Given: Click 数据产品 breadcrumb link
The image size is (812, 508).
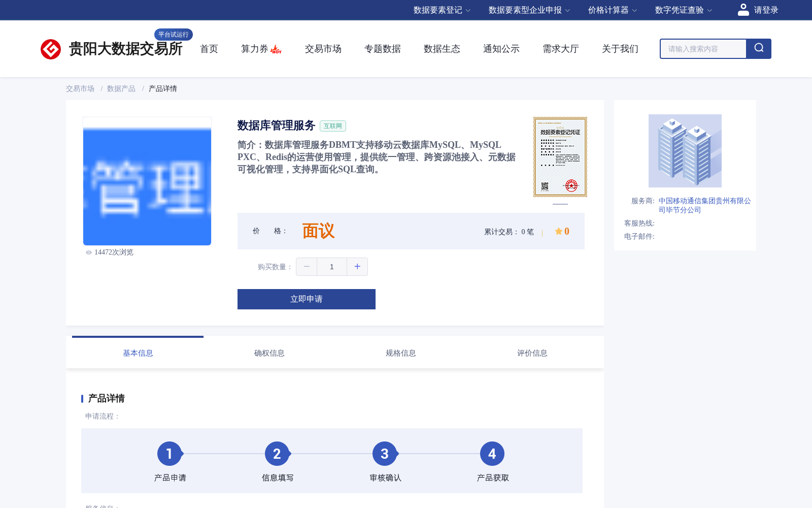Looking at the screenshot, I should [x=121, y=88].
